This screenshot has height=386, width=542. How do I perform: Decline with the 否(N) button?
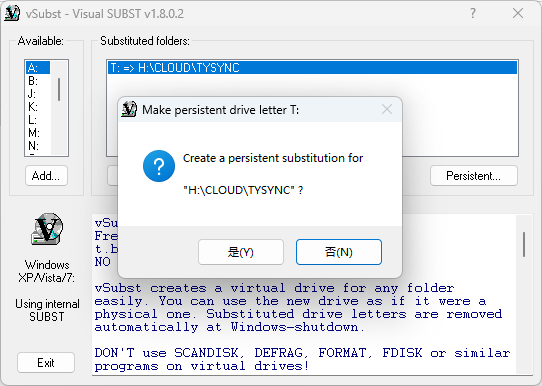coord(339,252)
